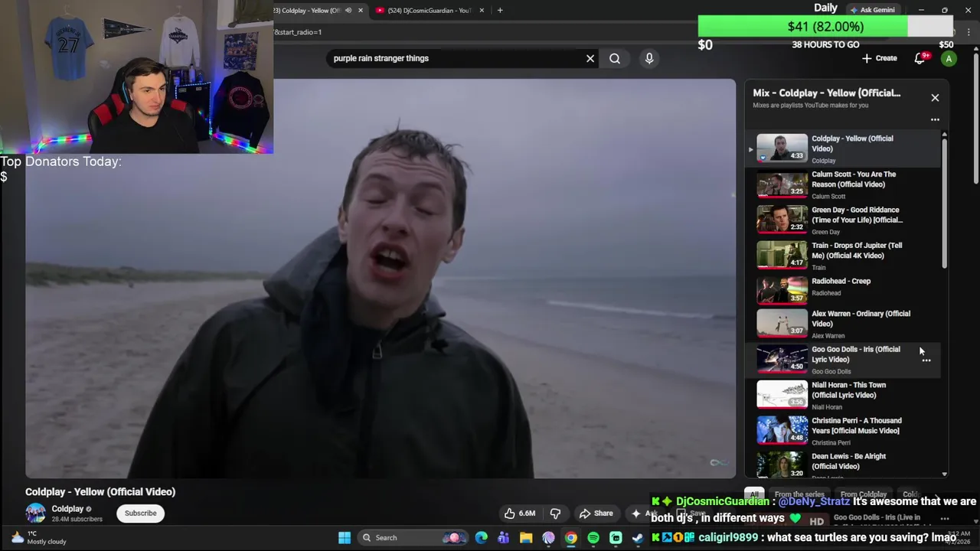Pause the Coldplay Yellow video player

coord(381,279)
